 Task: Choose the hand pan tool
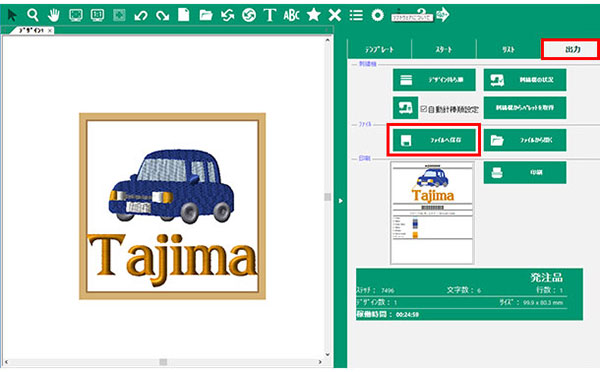click(x=54, y=15)
